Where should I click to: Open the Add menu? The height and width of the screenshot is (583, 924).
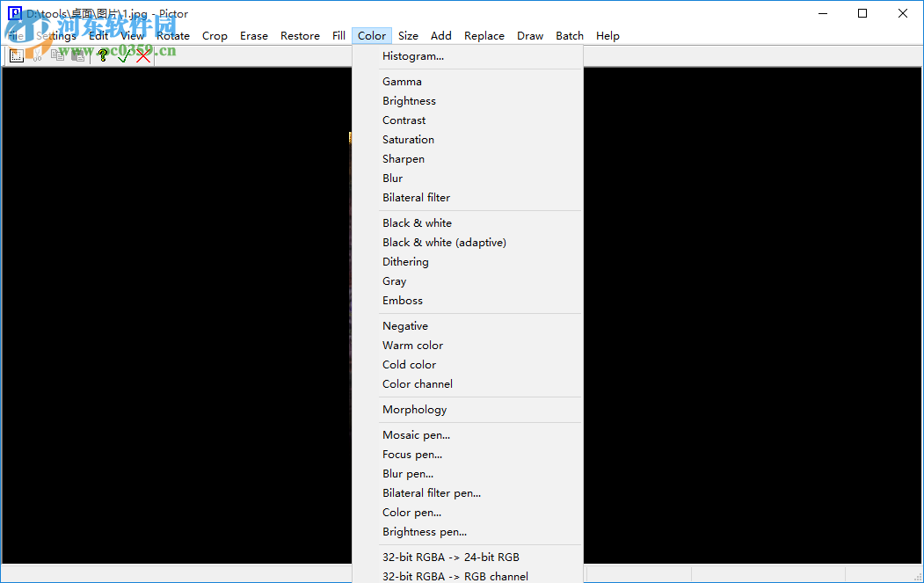click(x=440, y=36)
